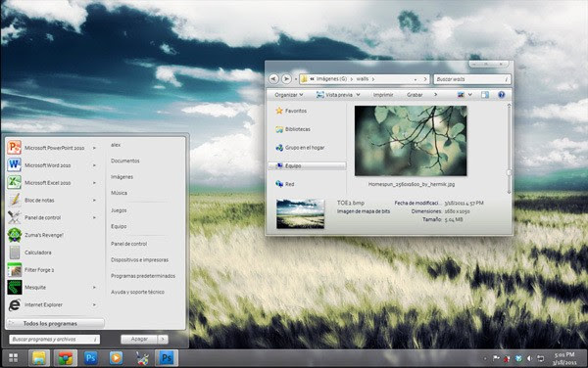Click the TOE2.bmp preview thumbnail in details pane
The width and height of the screenshot is (588, 368).
(x=301, y=213)
